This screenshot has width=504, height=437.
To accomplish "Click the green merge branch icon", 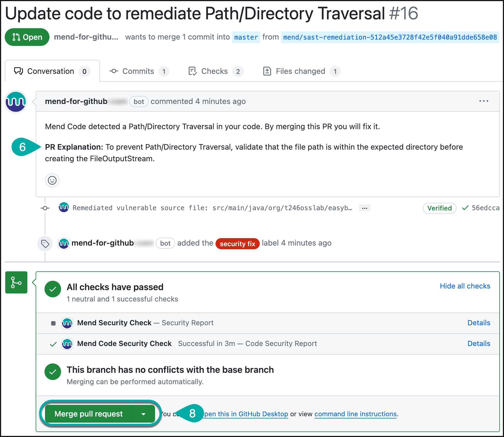I will pos(16,282).
